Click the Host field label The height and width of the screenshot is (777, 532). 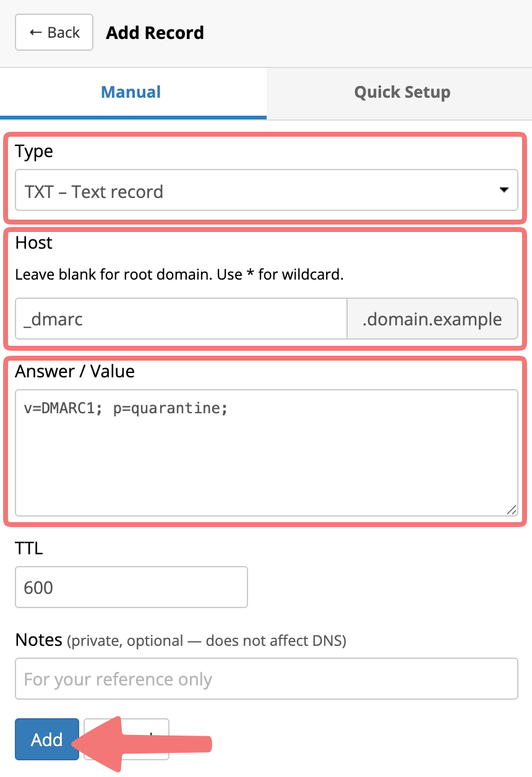[34, 243]
